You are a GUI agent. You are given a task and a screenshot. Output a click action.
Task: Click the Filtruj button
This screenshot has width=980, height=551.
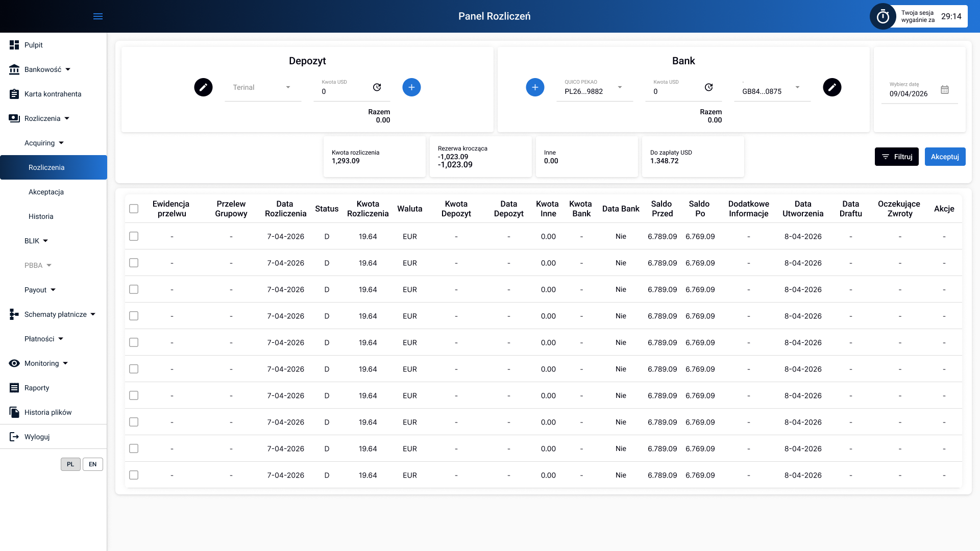tap(897, 157)
